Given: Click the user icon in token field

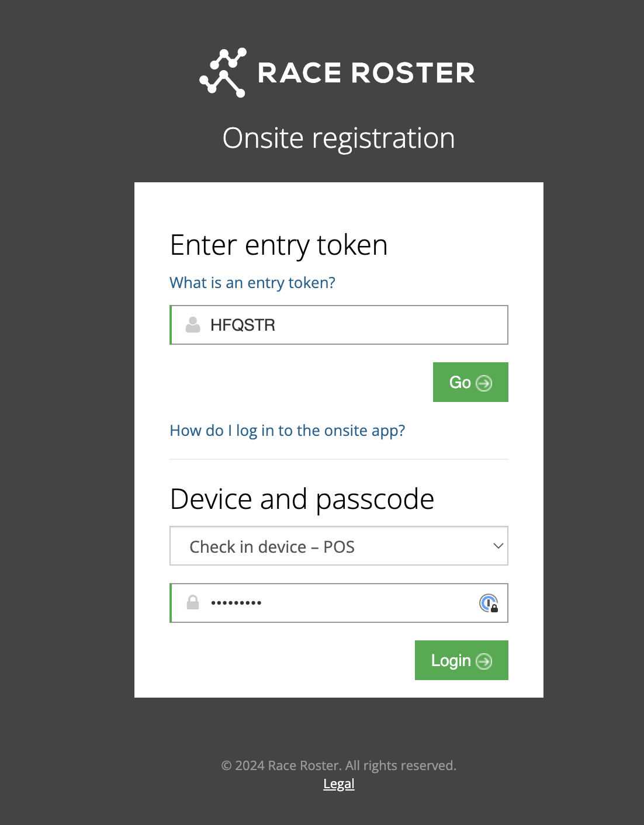Looking at the screenshot, I should [x=193, y=325].
